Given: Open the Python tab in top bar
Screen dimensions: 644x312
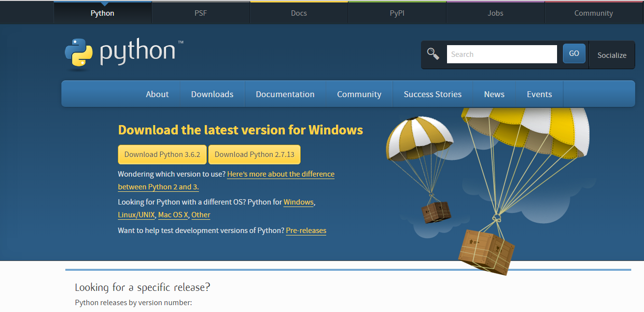Looking at the screenshot, I should [103, 13].
